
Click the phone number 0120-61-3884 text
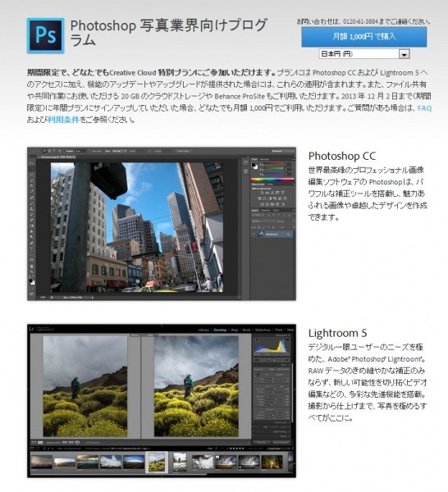360,21
